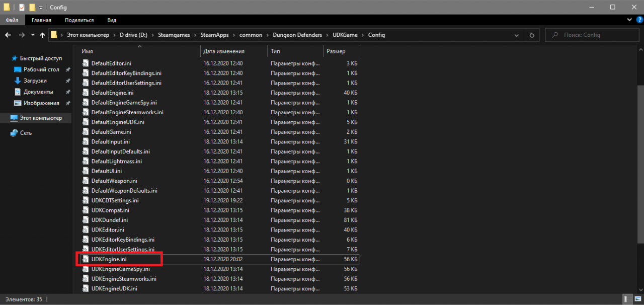Open the Quick Access Toolbar customize dropdown

tap(41, 8)
